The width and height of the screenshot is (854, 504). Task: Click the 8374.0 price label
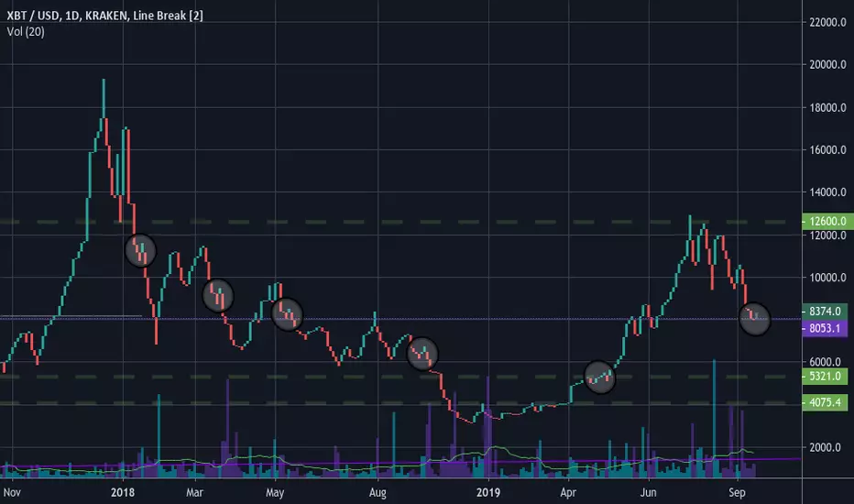click(x=825, y=312)
